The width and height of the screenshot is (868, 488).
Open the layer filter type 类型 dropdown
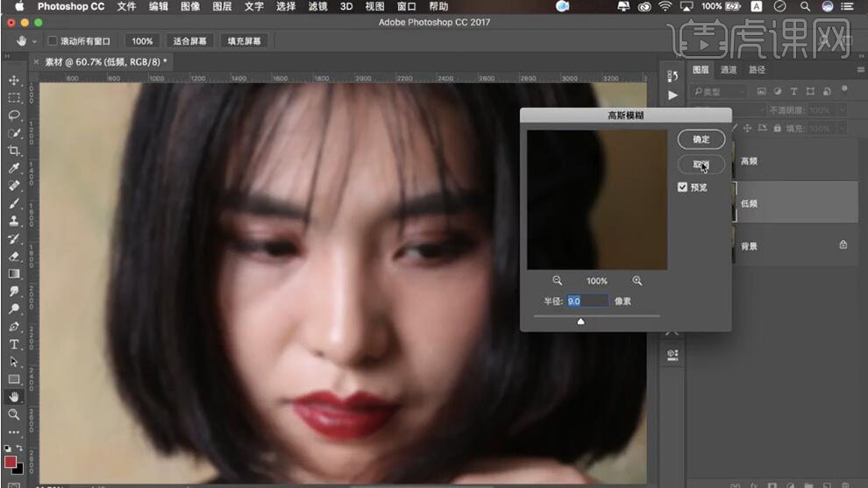pyautogui.click(x=719, y=91)
